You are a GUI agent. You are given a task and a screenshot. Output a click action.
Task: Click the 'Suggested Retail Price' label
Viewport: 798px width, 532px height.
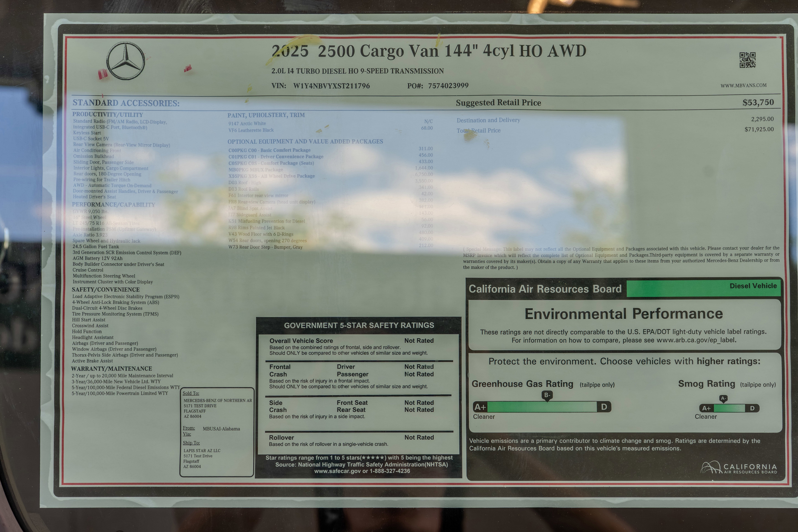(x=498, y=103)
